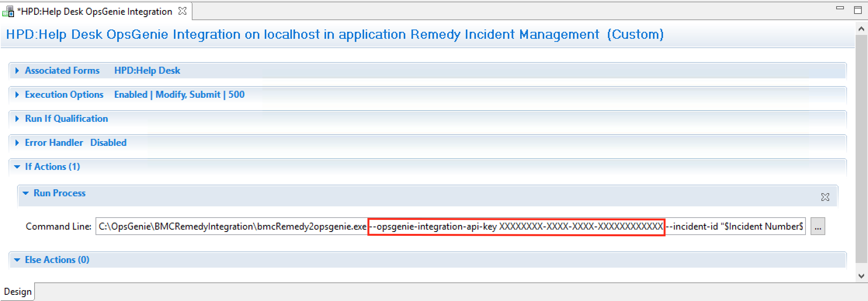Click the Error Handler header label
Screen dimensions: 868x301
pyautogui.click(x=54, y=143)
